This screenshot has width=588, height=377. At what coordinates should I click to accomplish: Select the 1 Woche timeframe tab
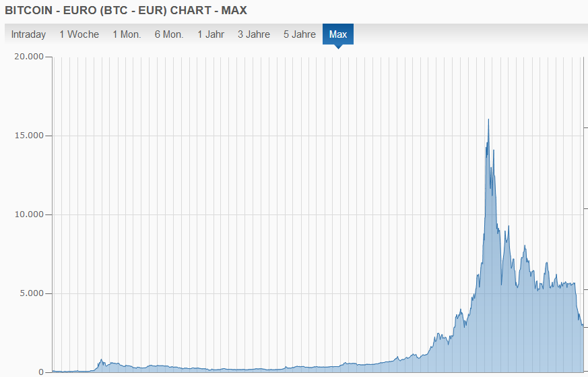point(79,34)
